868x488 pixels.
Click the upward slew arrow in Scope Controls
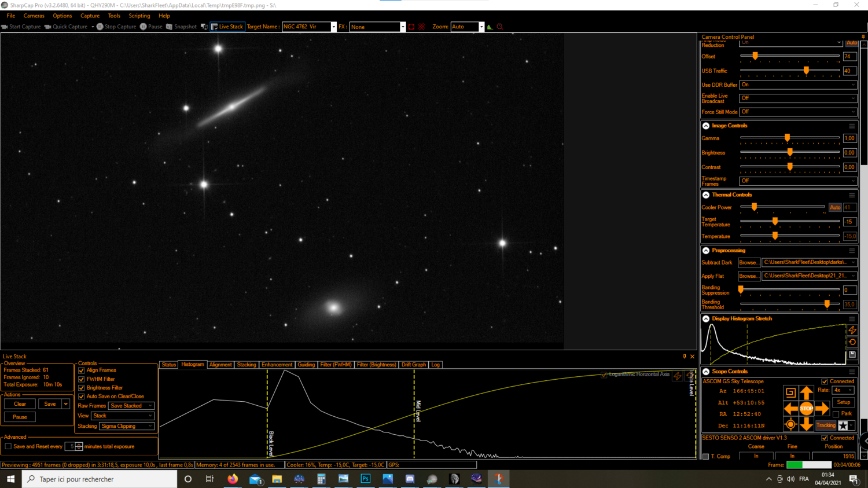click(x=808, y=393)
